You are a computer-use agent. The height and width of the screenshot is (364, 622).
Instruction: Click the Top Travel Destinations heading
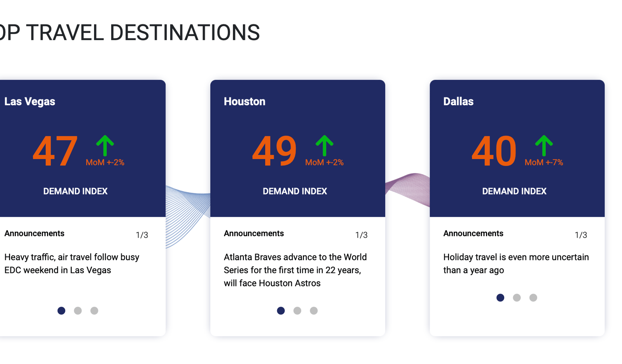[129, 32]
